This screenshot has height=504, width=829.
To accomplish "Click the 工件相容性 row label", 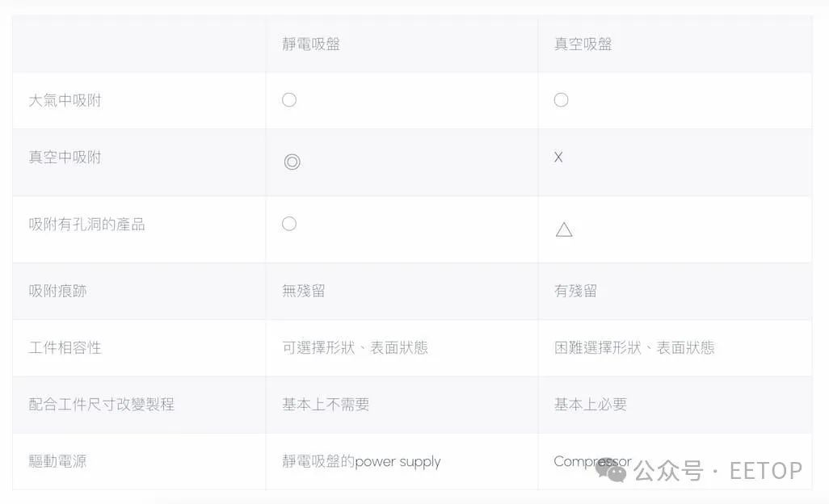I will 65,347.
